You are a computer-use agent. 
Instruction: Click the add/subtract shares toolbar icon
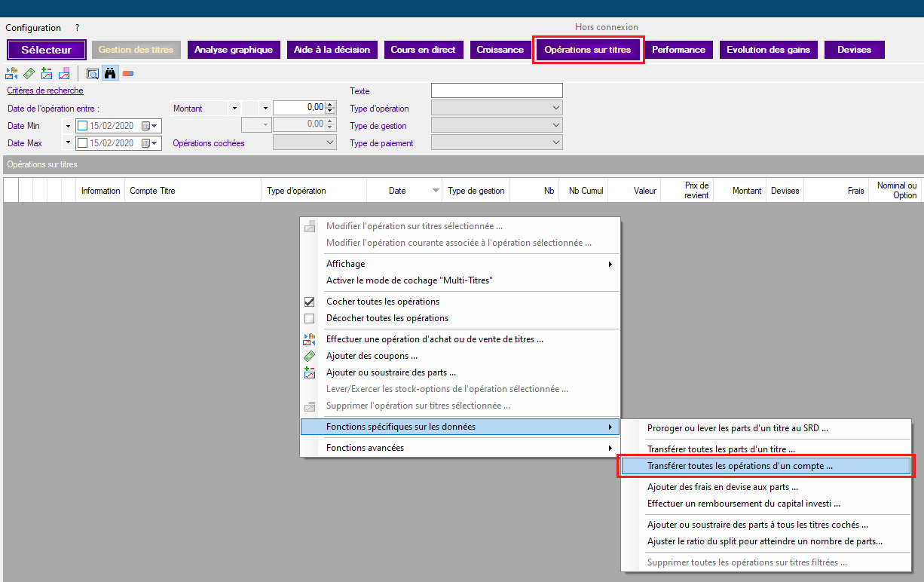pos(47,73)
